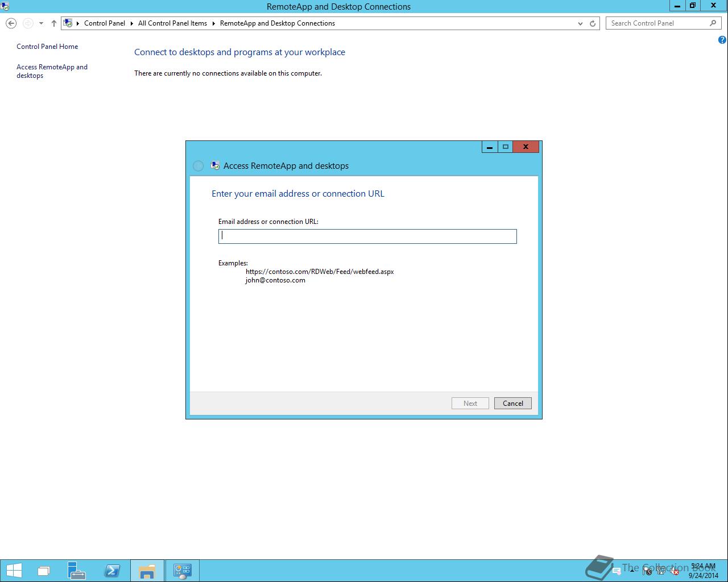
Task: Maximize the Access RemoteApp dialog
Action: 505,147
